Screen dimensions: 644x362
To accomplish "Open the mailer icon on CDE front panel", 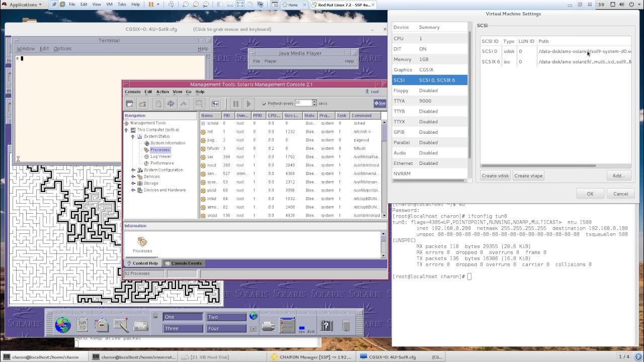I will coord(140,325).
